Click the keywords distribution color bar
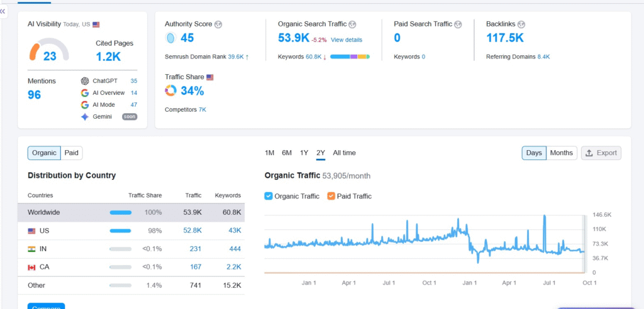644x309 pixels. point(350,57)
